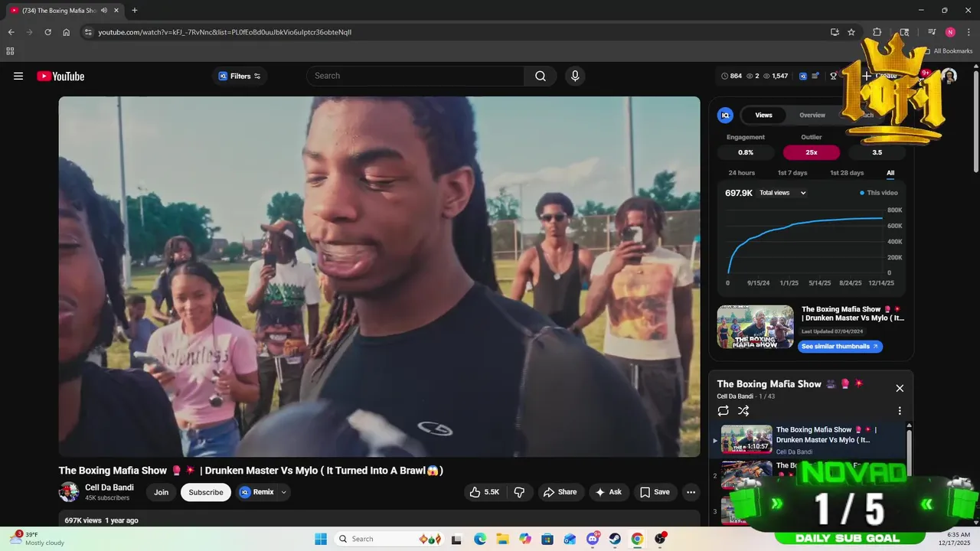Open the vidIQ Filters button

pyautogui.click(x=240, y=76)
